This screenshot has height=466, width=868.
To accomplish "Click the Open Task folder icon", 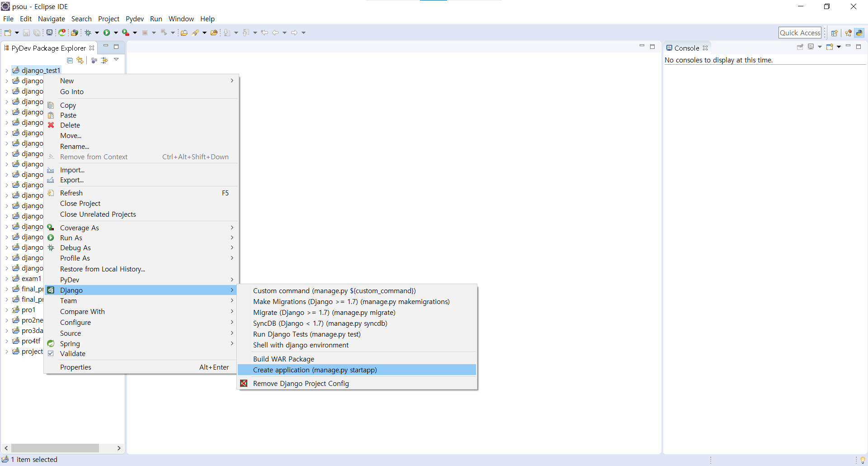I will click(x=184, y=33).
